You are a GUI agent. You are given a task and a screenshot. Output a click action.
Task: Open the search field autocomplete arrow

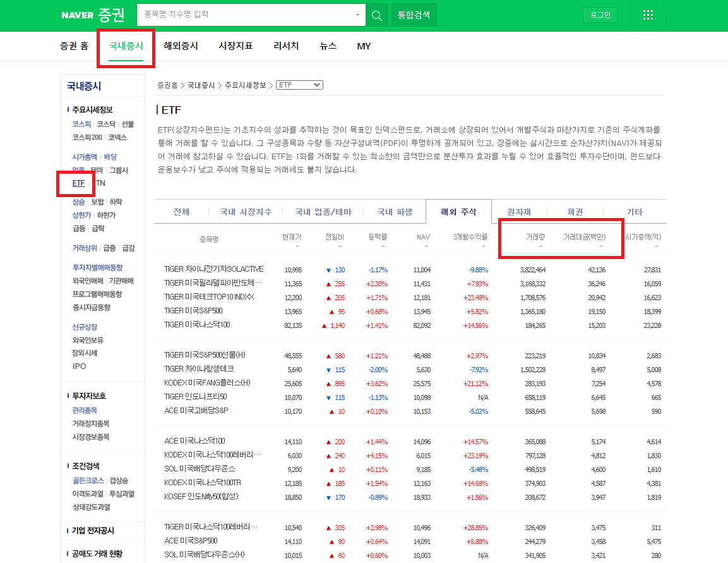357,15
